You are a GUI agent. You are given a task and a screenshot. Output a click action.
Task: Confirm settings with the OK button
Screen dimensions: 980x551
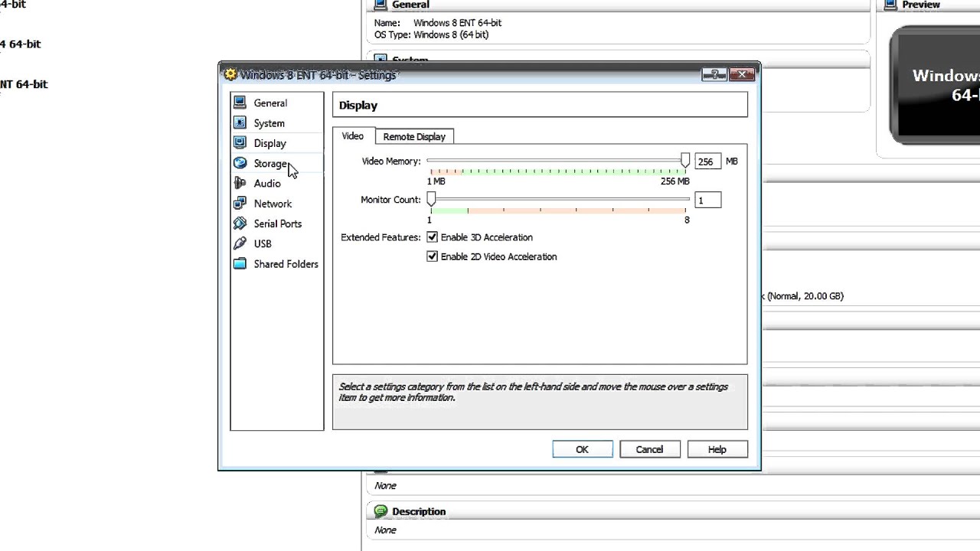582,449
